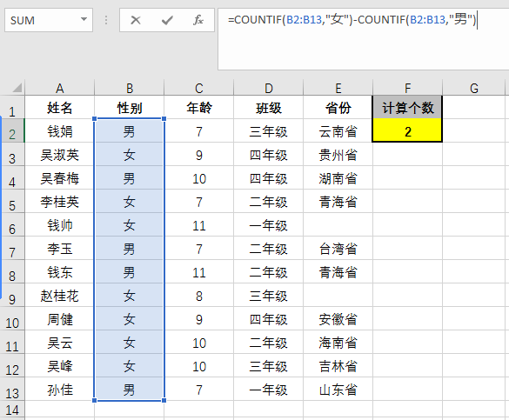Viewport: 509px width, 420px height.
Task: Select row 10 header
Action: click(x=12, y=319)
